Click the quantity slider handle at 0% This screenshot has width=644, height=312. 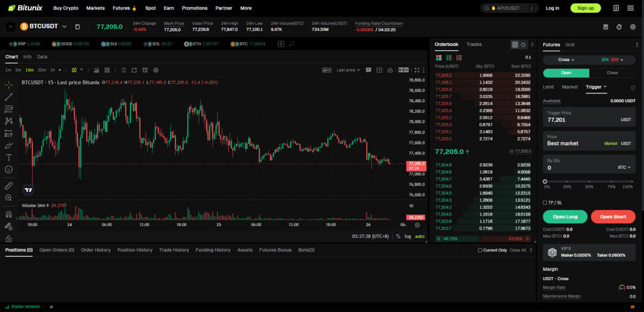[545, 182]
